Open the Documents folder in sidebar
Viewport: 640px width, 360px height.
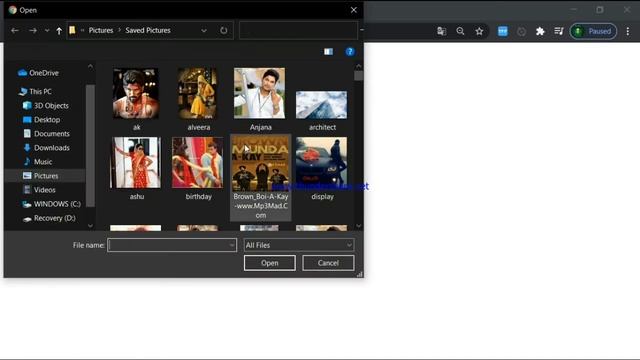(46, 134)
